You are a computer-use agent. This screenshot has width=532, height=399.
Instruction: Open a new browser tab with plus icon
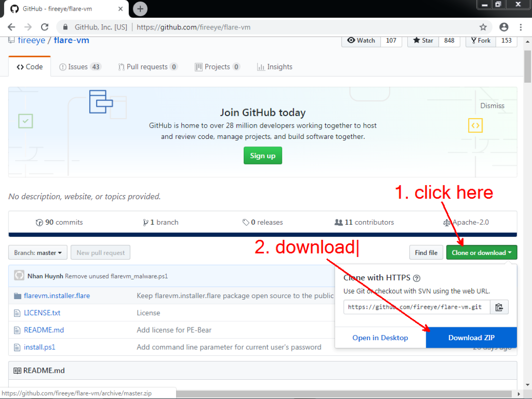[x=140, y=9]
